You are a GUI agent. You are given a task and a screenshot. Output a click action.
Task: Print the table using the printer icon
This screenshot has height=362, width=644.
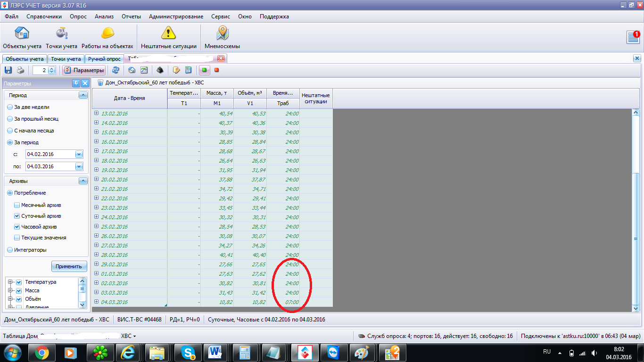pyautogui.click(x=20, y=70)
